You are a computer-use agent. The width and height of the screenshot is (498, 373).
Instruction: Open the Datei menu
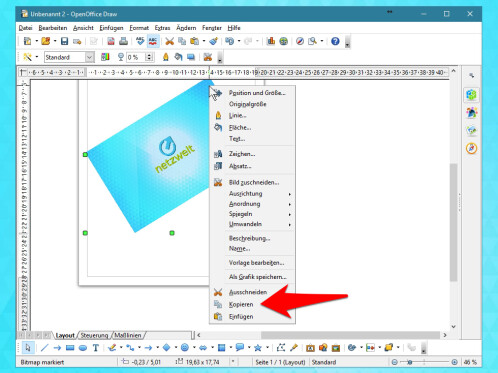pyautogui.click(x=26, y=28)
